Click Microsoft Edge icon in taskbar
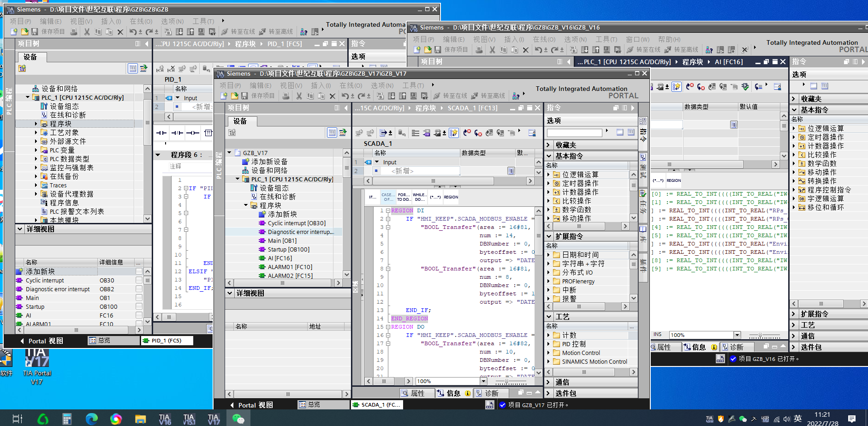The width and height of the screenshot is (868, 426). (x=91, y=419)
